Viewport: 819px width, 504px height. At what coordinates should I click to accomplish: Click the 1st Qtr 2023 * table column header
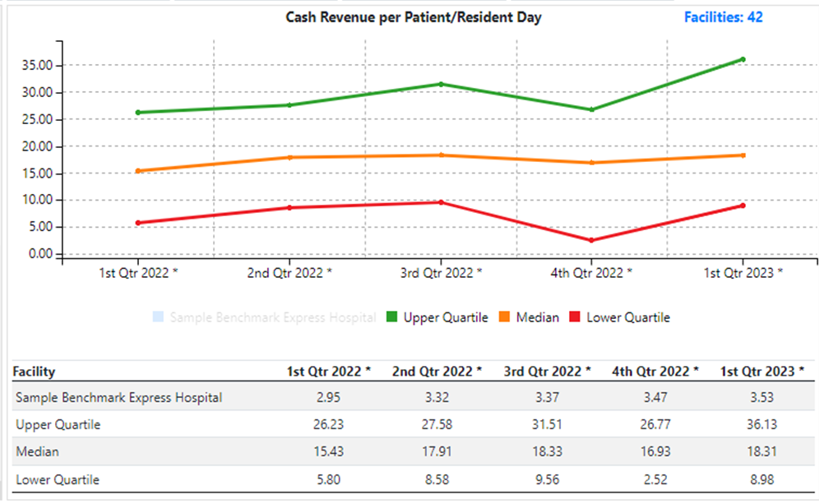click(762, 372)
